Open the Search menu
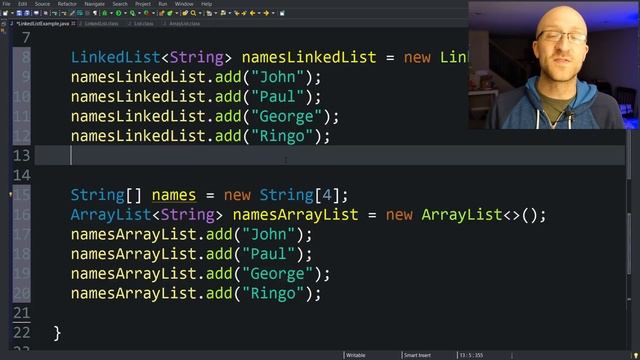This screenshot has height=360, width=640. tap(120, 4)
